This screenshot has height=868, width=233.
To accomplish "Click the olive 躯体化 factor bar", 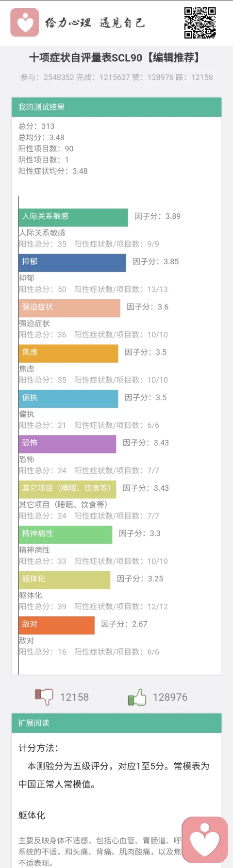I will [65, 579].
